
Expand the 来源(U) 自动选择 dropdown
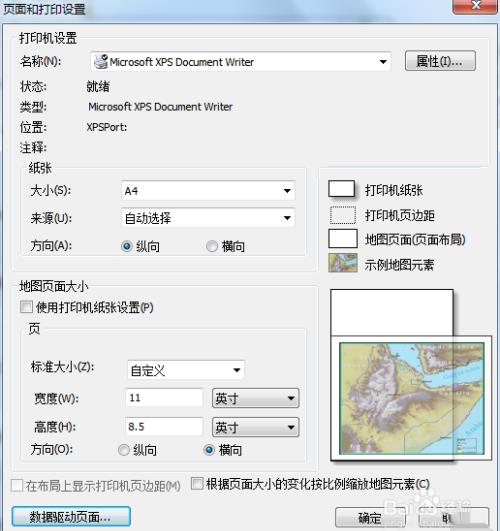[208, 218]
